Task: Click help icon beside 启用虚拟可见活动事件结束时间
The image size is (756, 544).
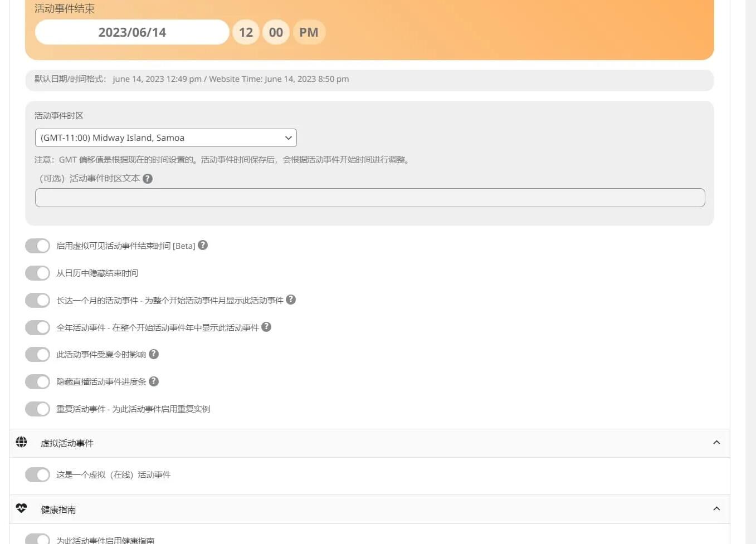Action: [x=203, y=245]
